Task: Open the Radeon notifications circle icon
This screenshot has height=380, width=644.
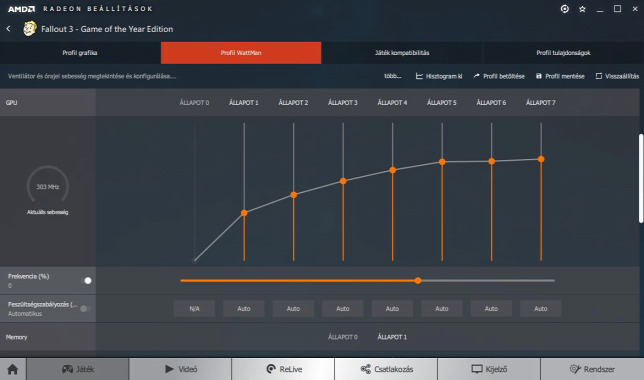Action: [565, 9]
